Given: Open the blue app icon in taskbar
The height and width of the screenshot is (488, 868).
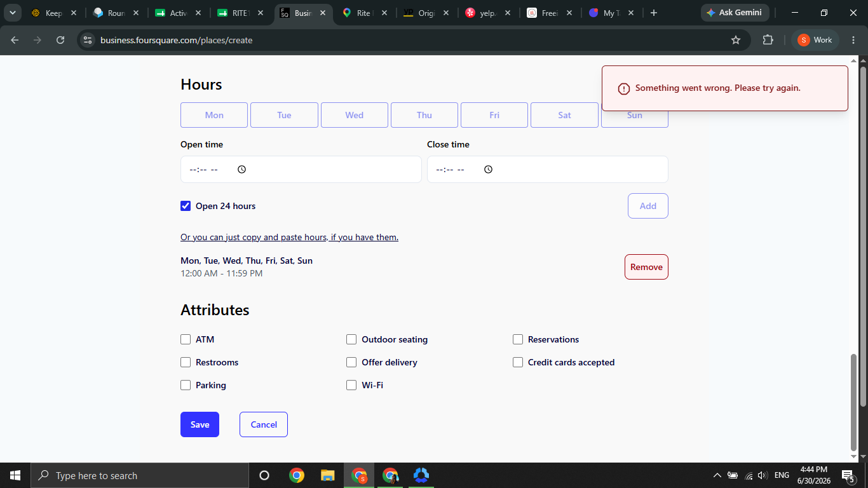Looking at the screenshot, I should pos(421,475).
